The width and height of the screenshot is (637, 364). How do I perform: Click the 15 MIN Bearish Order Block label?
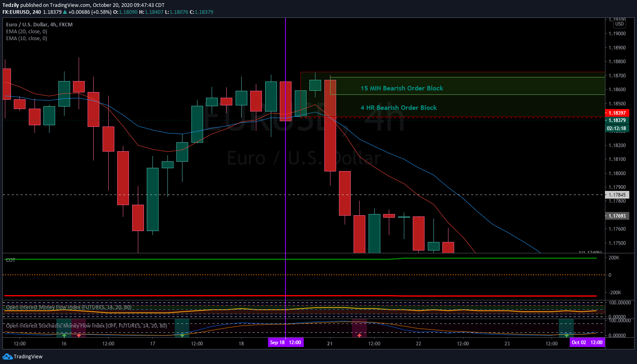point(402,88)
